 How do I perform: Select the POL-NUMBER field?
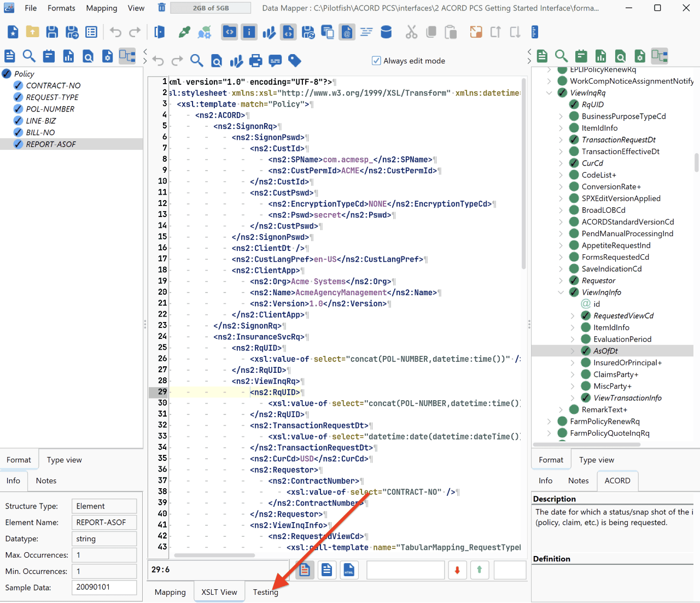pos(50,109)
